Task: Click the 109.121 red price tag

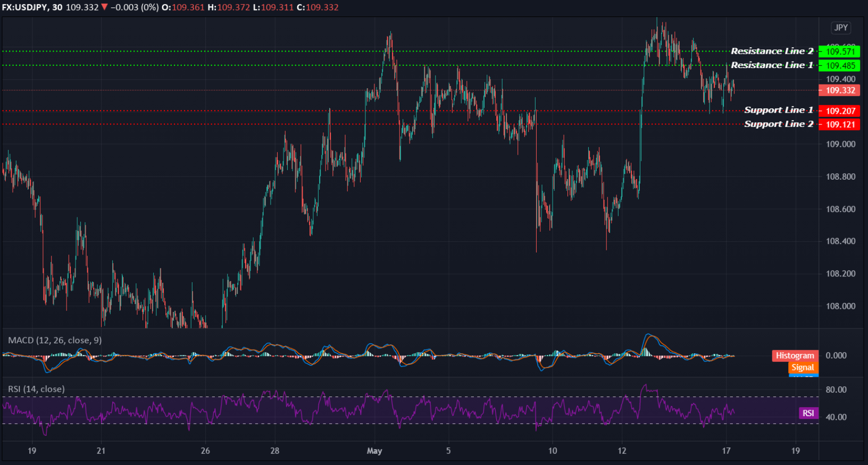Action: tap(840, 124)
